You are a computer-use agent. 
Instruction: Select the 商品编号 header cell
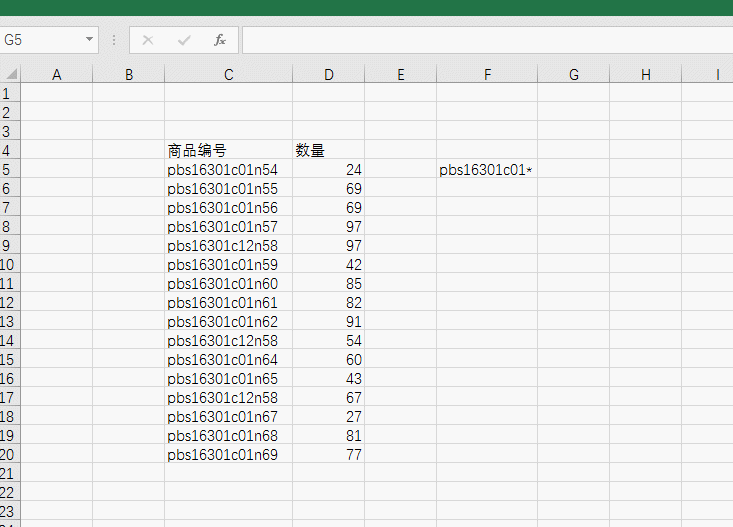click(228, 151)
